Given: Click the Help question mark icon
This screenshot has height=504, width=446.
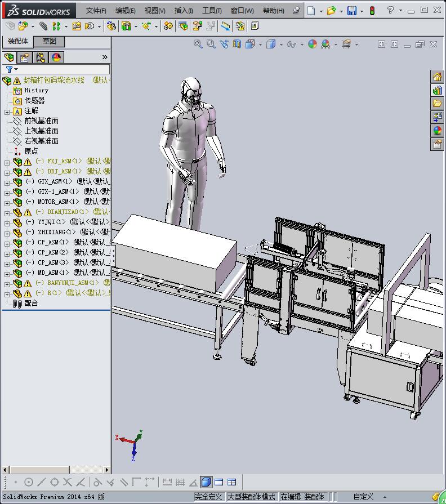Looking at the screenshot, I should point(390,11).
